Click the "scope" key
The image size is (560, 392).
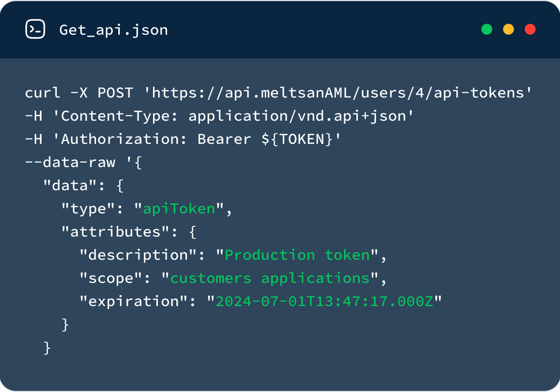[111, 278]
